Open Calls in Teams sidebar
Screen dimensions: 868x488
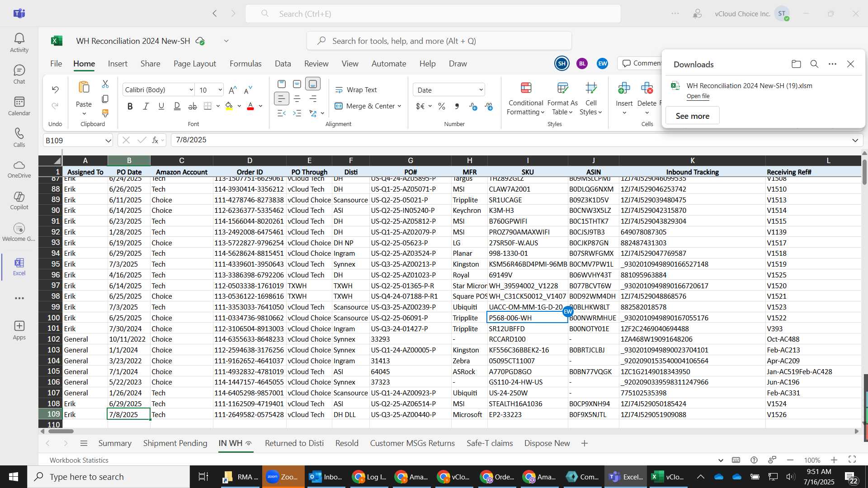[19, 138]
